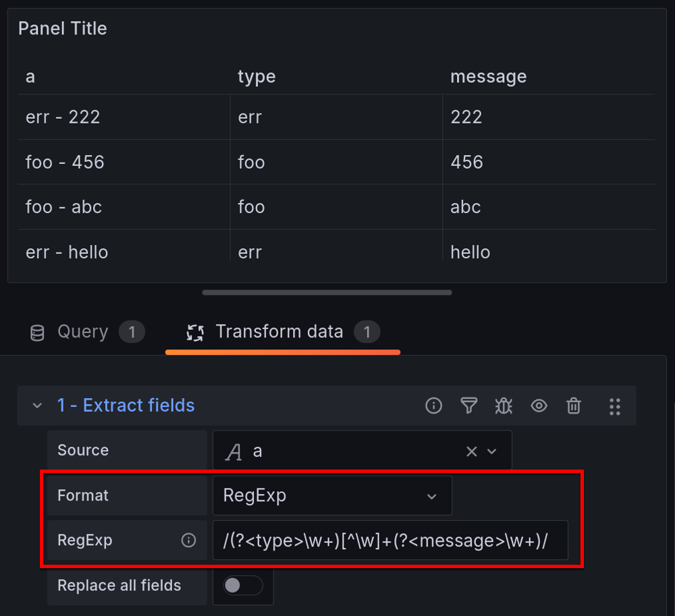Image resolution: width=675 pixels, height=616 pixels.
Task: Delete the Extract fields transformation
Action: click(574, 405)
